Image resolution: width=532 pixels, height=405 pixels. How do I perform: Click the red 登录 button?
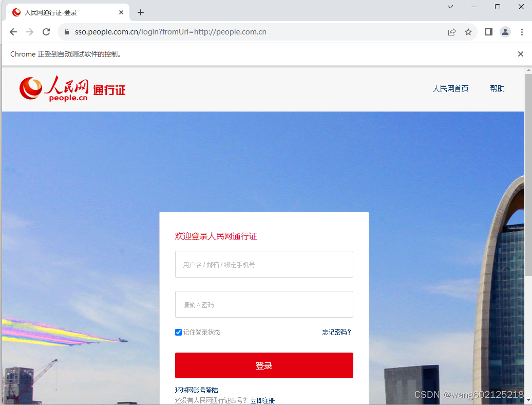click(x=264, y=365)
